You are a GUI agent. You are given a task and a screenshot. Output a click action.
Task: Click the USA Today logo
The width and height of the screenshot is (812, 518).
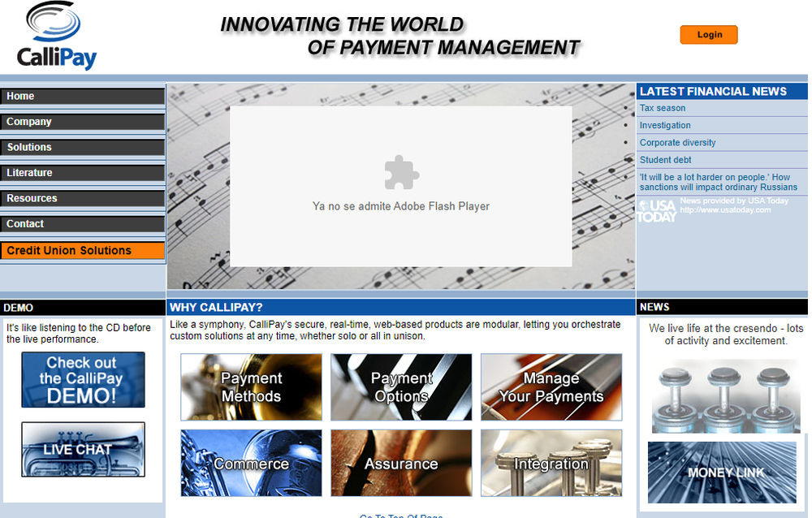(657, 211)
